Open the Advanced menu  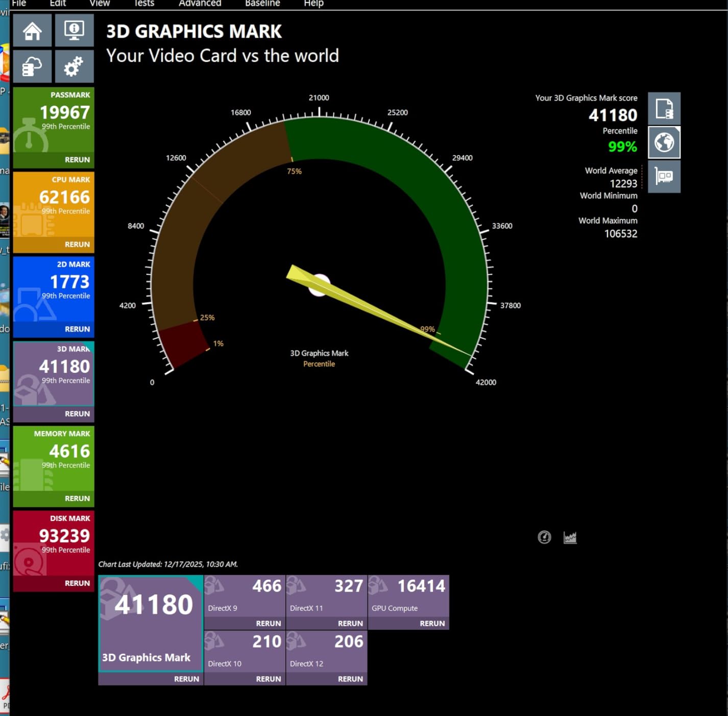pos(200,4)
